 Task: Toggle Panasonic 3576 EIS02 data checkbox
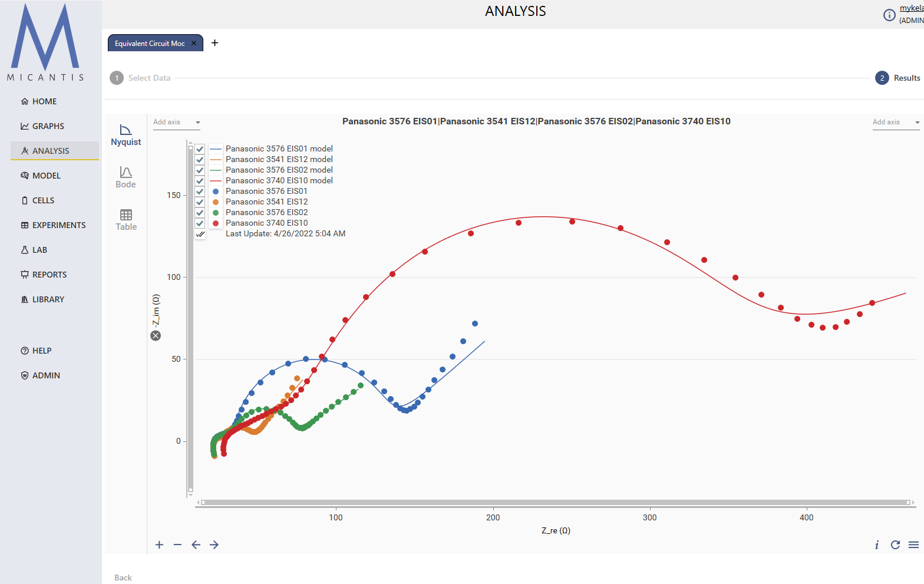tap(200, 213)
